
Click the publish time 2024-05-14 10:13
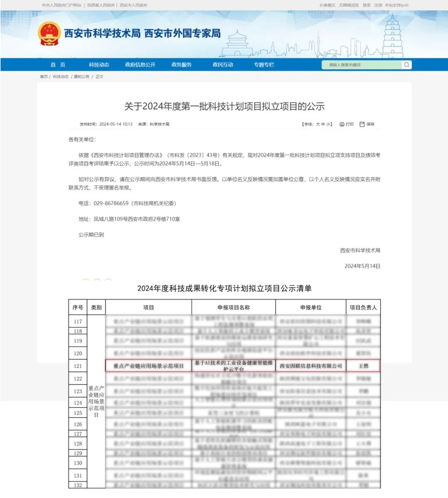[116, 124]
